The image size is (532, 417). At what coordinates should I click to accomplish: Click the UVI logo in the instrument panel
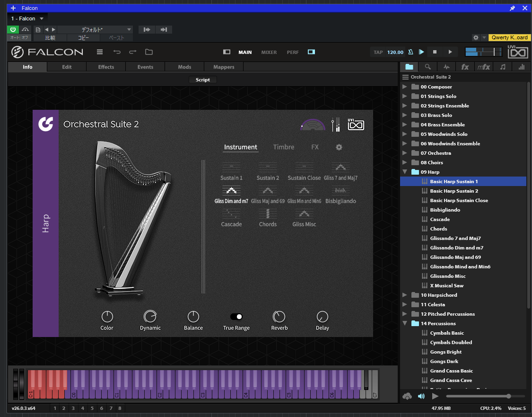[356, 124]
